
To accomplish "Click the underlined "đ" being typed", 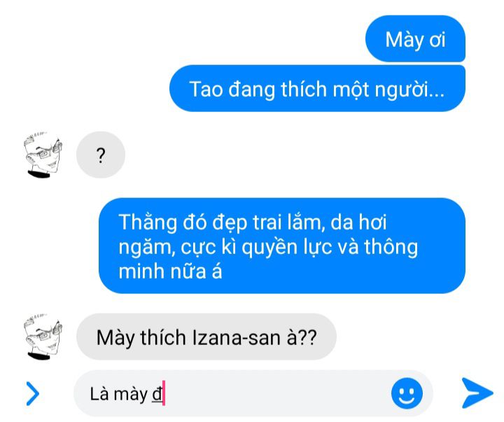I will 157,394.
